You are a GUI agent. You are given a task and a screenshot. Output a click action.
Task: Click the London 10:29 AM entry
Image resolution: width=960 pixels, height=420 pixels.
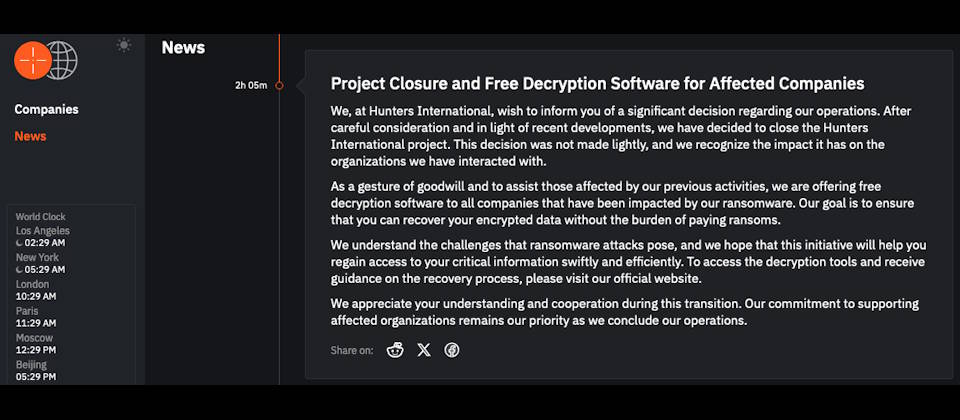[36, 290]
